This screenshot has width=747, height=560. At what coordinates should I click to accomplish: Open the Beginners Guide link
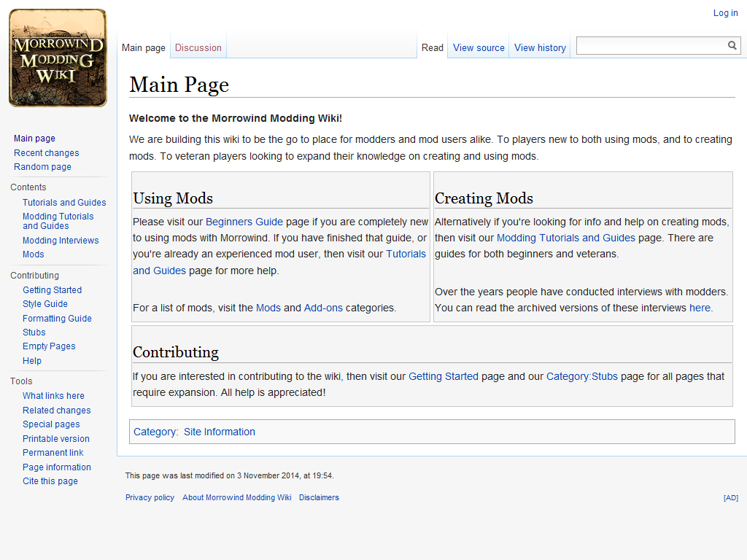[244, 222]
